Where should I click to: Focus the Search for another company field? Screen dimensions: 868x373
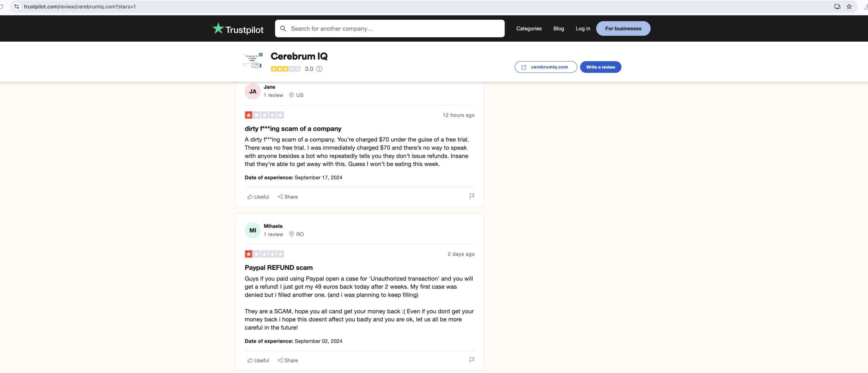tap(390, 28)
